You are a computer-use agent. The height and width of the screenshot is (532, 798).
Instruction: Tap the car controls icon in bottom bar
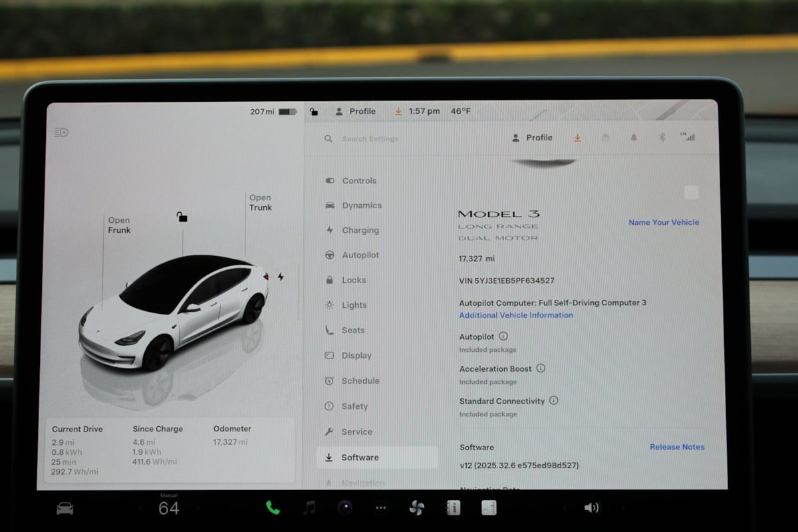(x=65, y=509)
